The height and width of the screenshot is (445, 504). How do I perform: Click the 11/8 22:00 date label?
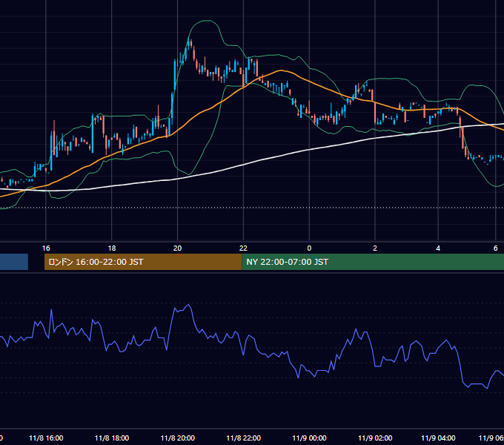(244, 438)
